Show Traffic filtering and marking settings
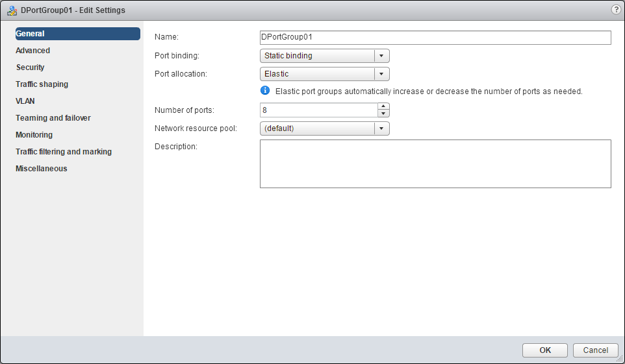The height and width of the screenshot is (364, 625). pos(64,152)
